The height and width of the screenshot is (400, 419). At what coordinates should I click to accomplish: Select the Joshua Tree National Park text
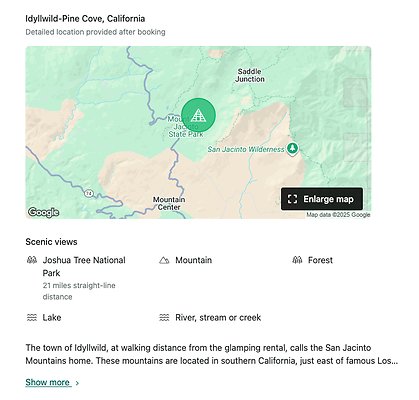click(x=84, y=267)
